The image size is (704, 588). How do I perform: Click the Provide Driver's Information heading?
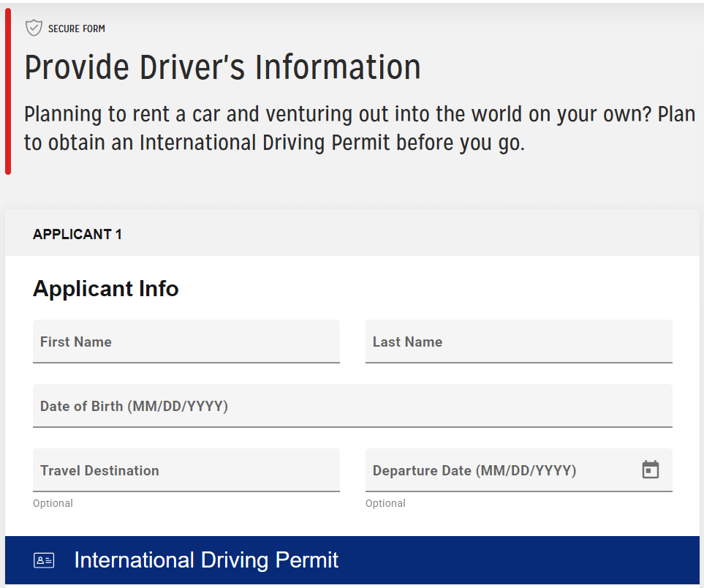click(222, 67)
